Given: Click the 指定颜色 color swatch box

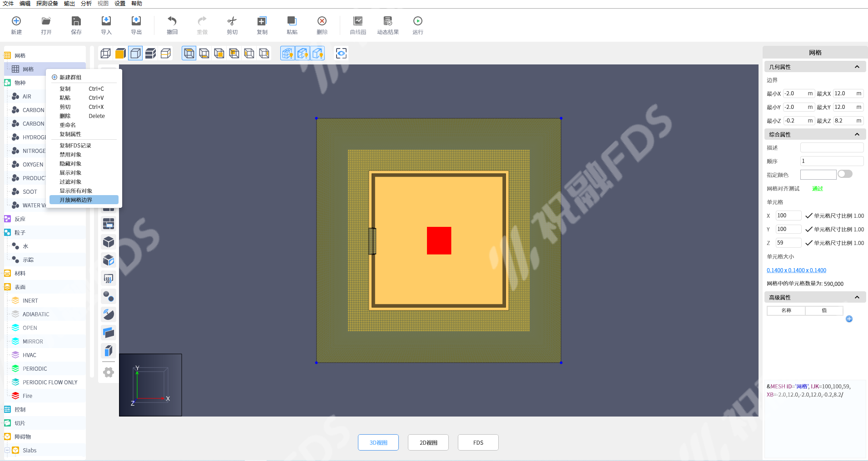Looking at the screenshot, I should [818, 175].
